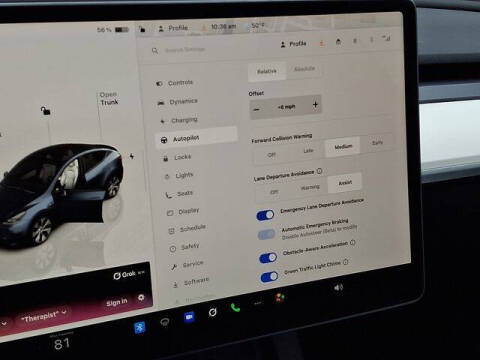Tap the 81 cabin temperature value
This screenshot has width=480, height=360.
tap(62, 344)
